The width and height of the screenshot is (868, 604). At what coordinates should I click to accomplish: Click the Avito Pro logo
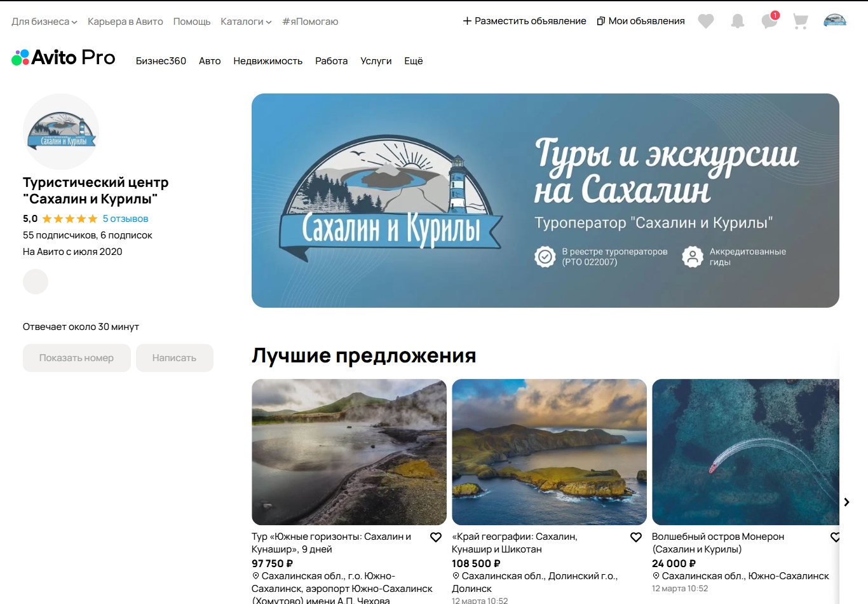pyautogui.click(x=64, y=58)
